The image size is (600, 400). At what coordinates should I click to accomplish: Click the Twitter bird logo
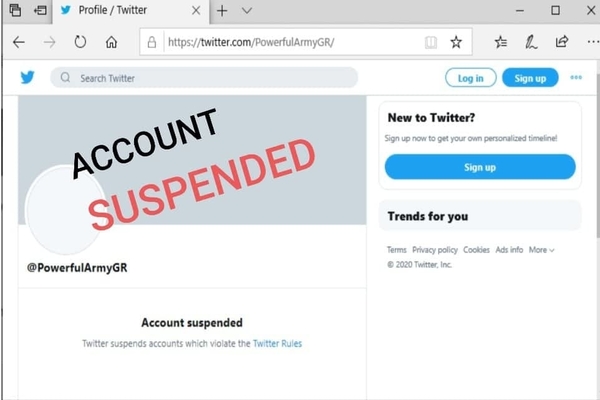point(28,77)
